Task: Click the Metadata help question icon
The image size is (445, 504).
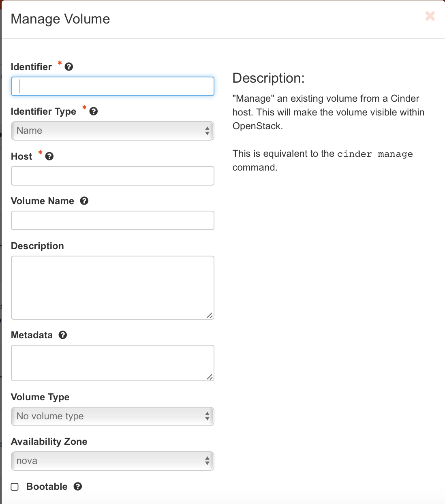Action: (63, 335)
